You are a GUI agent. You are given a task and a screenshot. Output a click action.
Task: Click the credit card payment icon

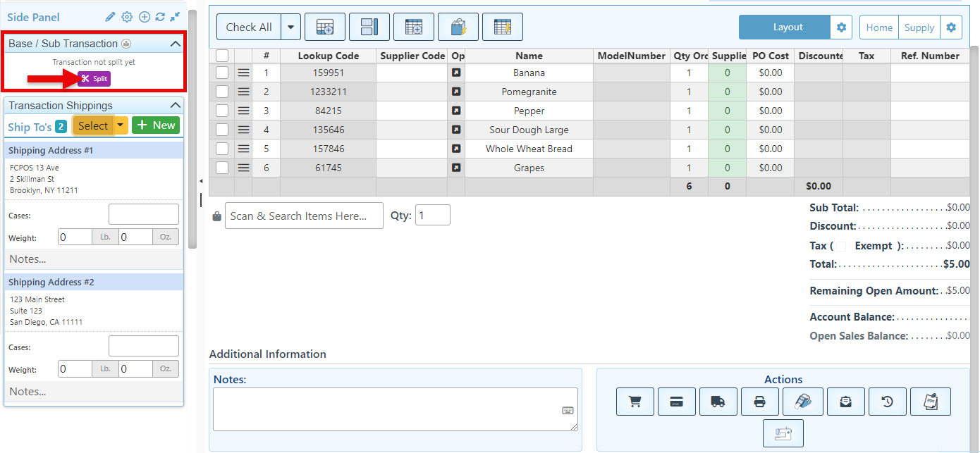(x=676, y=402)
